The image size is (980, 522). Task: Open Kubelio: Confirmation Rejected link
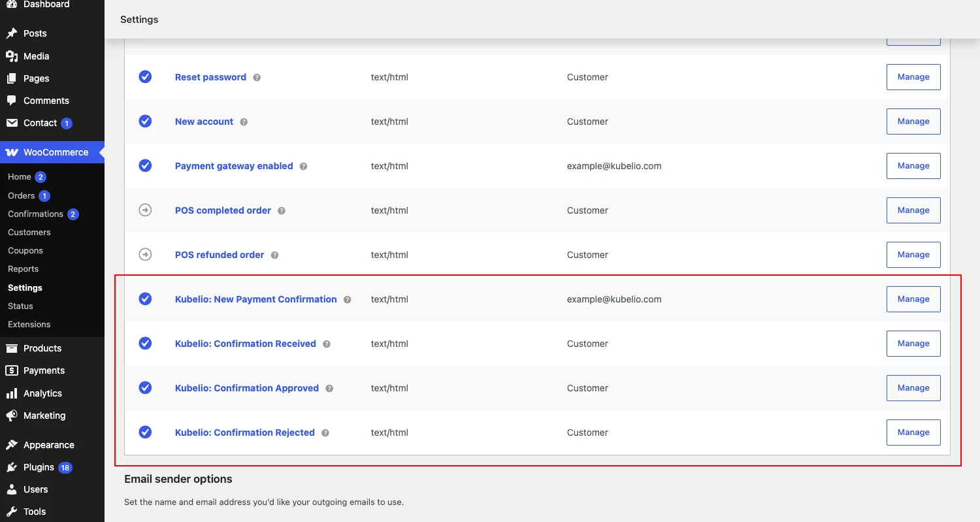point(245,432)
